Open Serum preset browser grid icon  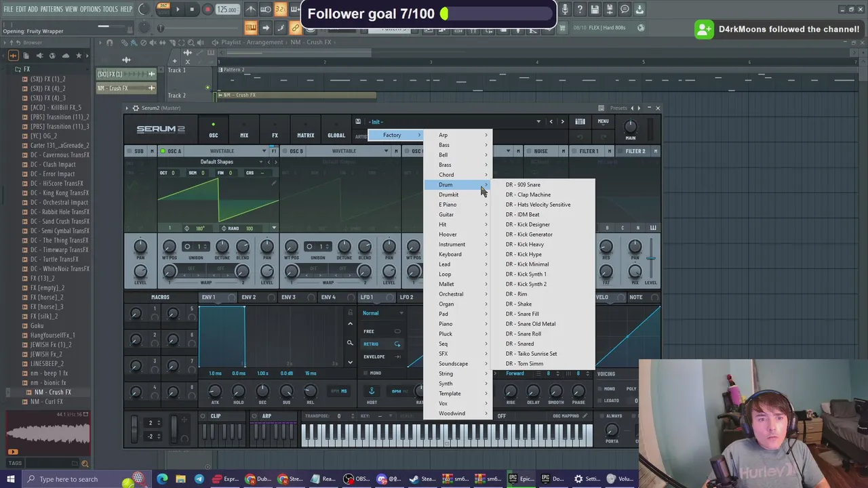pyautogui.click(x=580, y=121)
